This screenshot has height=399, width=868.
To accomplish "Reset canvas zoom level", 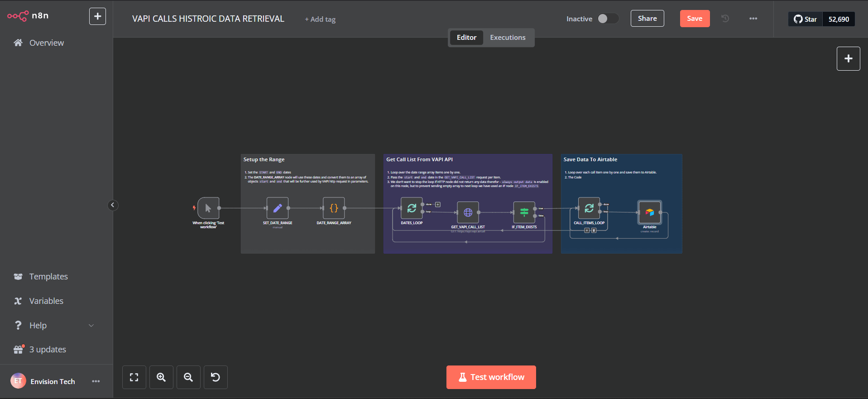I will coord(216,377).
